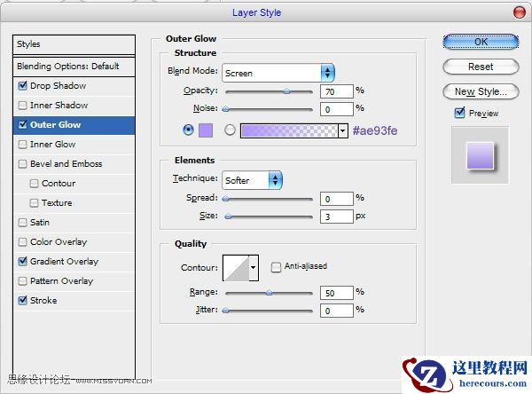Confirm with the OK button

[481, 42]
